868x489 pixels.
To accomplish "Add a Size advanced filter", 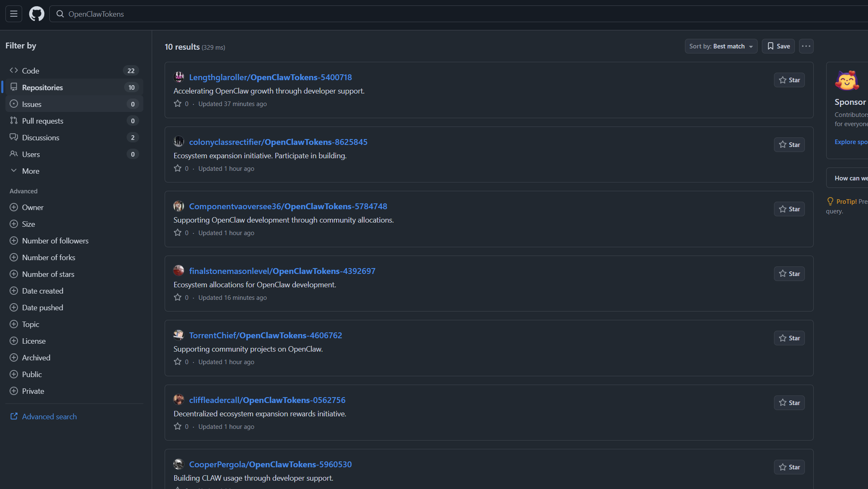I will coord(74,224).
